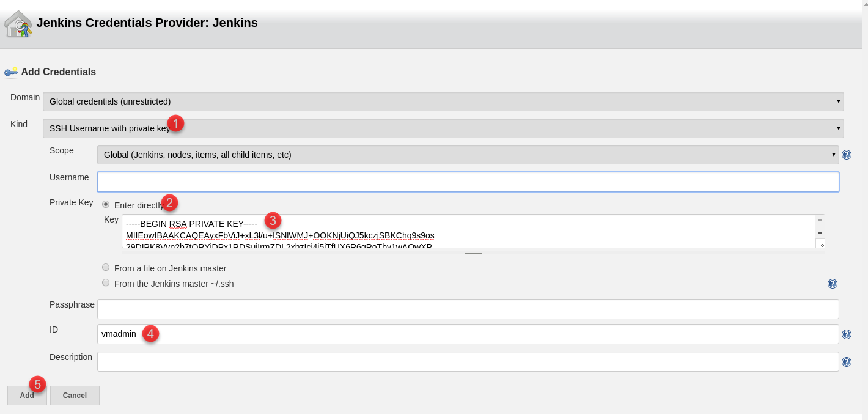
Task: Click the Add Credentials key icon
Action: 11,72
